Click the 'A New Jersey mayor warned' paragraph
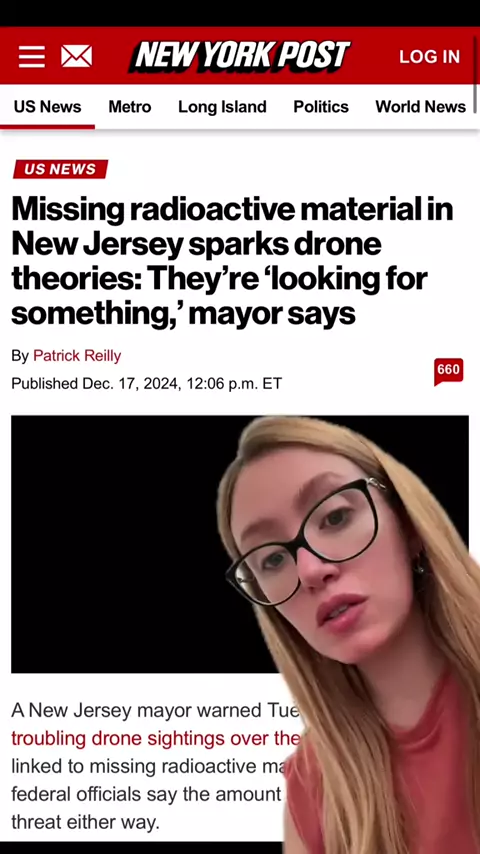480x854 pixels. point(156,766)
